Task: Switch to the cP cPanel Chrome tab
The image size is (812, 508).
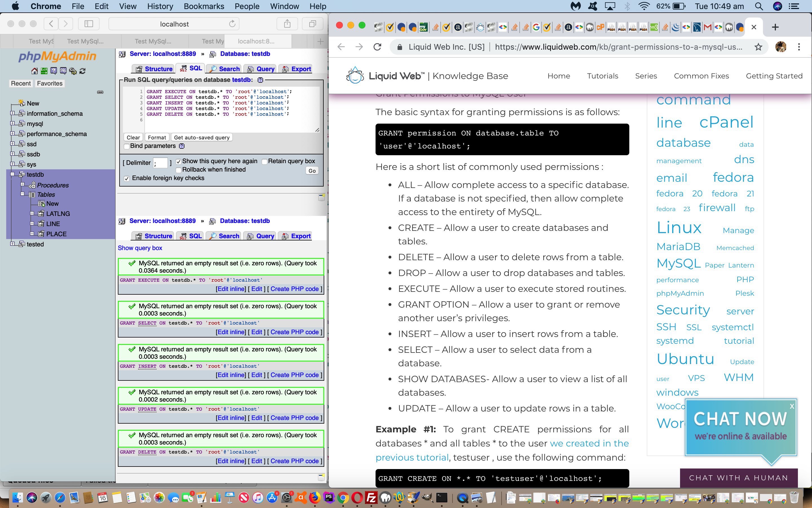Action: coord(600,27)
